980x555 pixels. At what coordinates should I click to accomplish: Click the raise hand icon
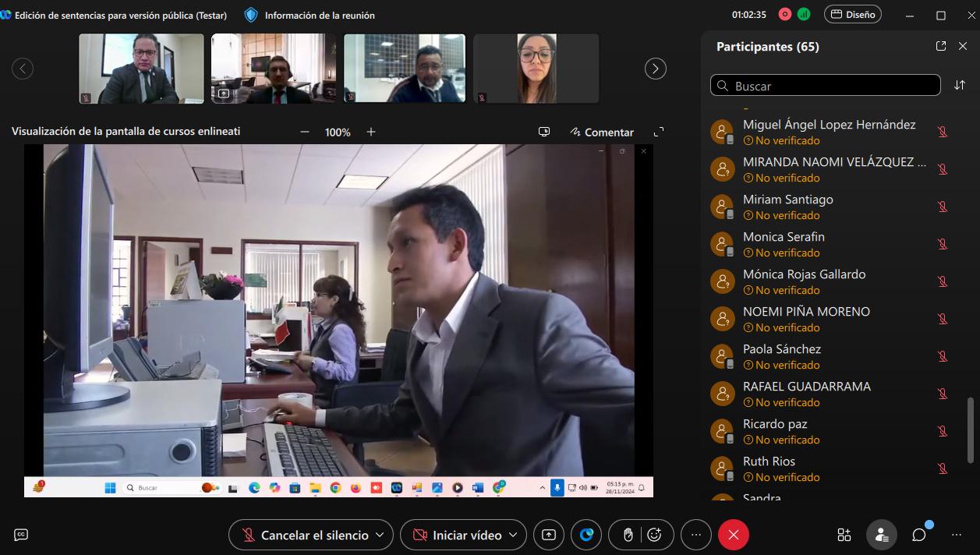(628, 535)
